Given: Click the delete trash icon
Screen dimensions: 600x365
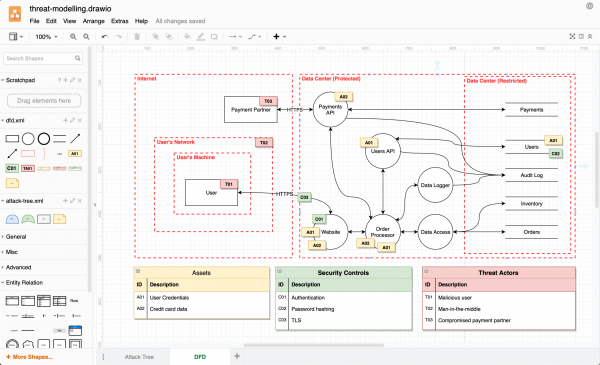Looking at the screenshot, I should click(x=137, y=37).
